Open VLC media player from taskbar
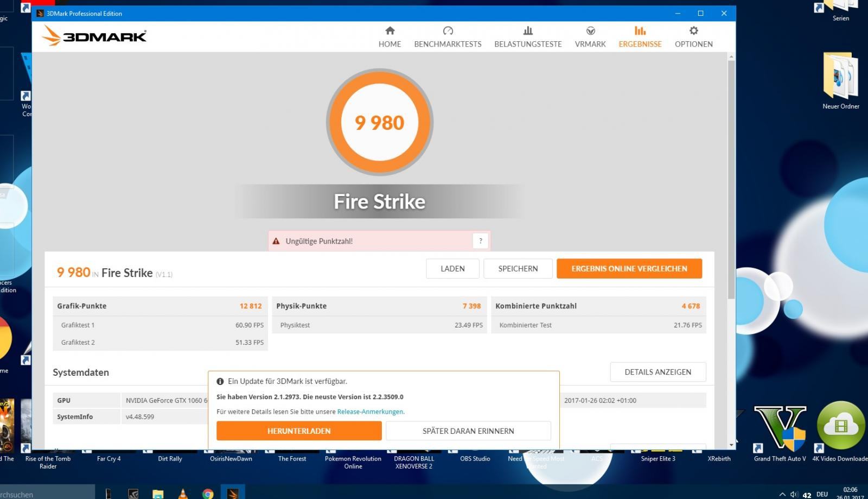868x499 pixels. tap(183, 493)
